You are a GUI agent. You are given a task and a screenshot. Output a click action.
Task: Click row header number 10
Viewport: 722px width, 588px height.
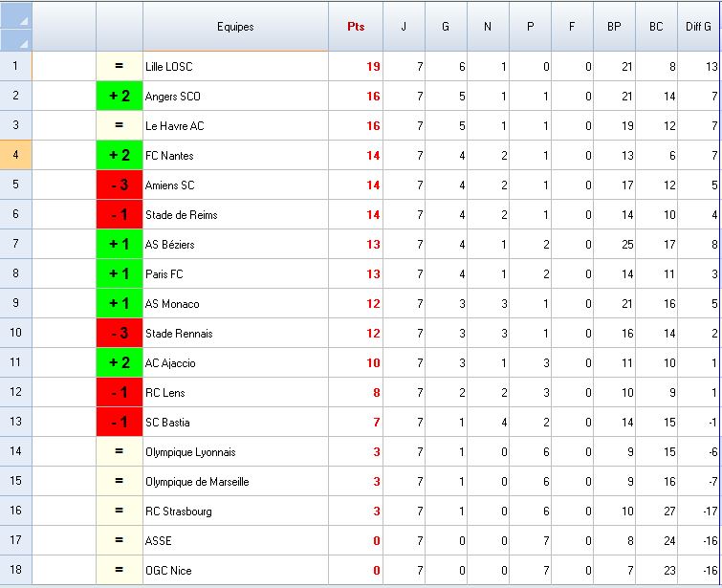click(16, 334)
